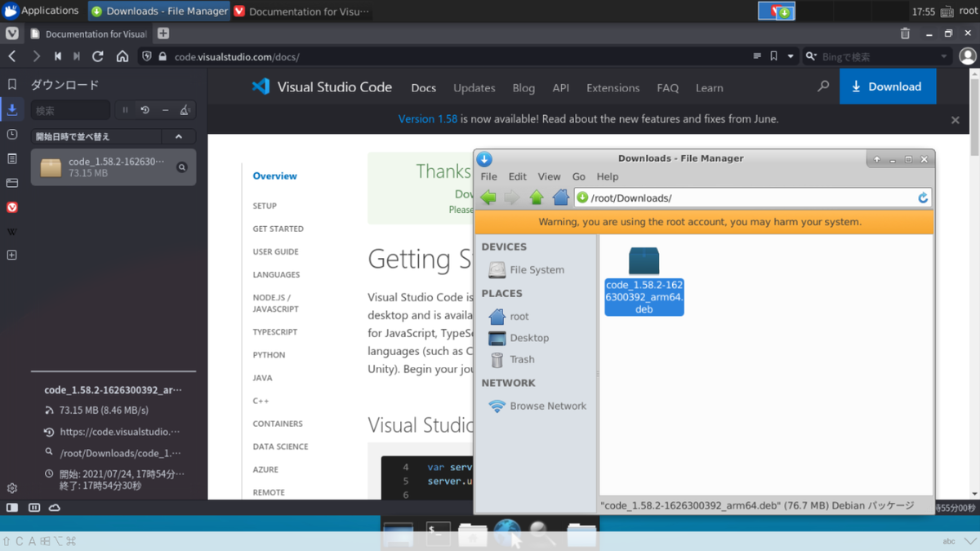980x551 pixels.
Task: Open the Notes panel icon
Action: [x=12, y=158]
